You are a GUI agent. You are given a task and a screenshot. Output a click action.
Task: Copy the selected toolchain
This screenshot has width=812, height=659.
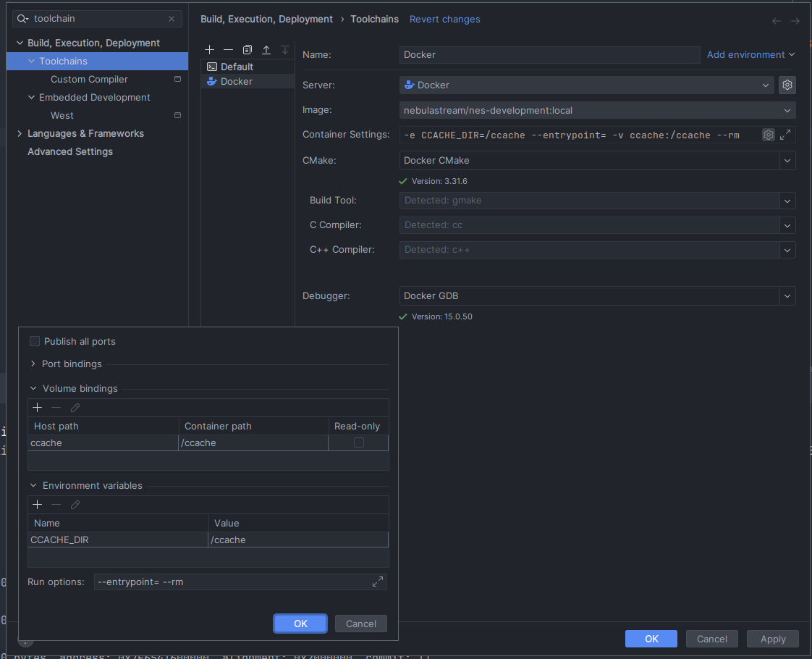247,50
